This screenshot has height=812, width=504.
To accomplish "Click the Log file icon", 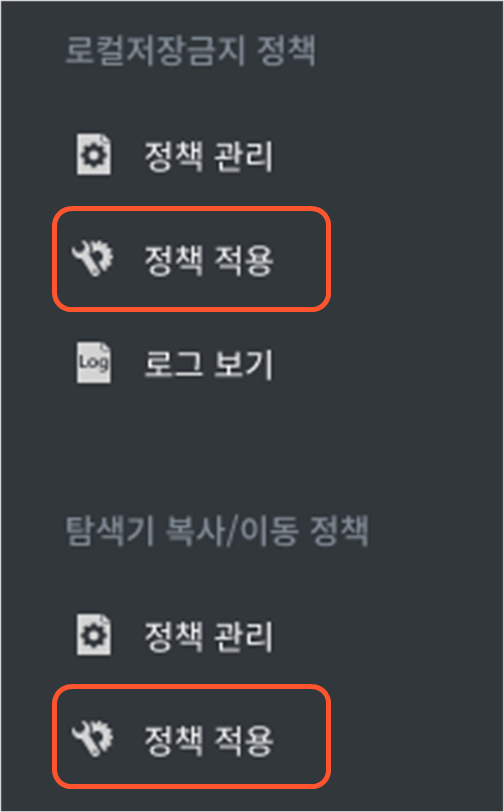I will click(x=94, y=362).
